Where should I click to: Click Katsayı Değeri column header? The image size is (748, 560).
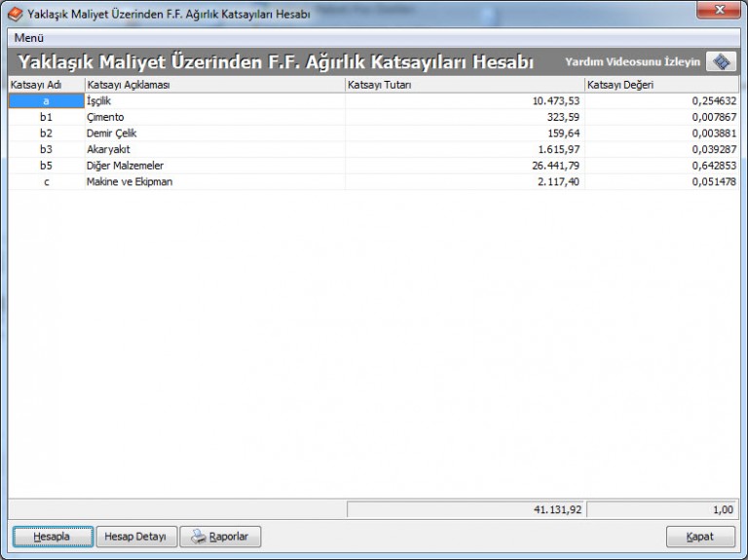coord(661,85)
